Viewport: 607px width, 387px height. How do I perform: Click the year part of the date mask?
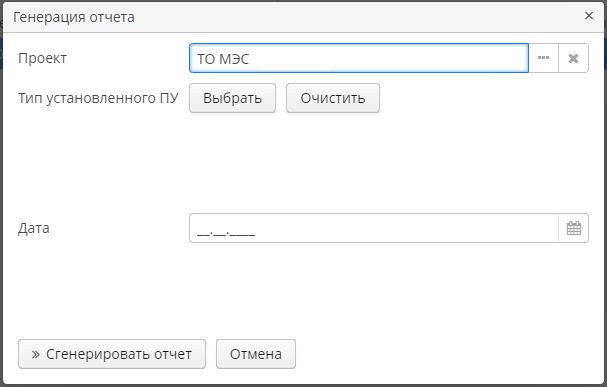pyautogui.click(x=242, y=233)
